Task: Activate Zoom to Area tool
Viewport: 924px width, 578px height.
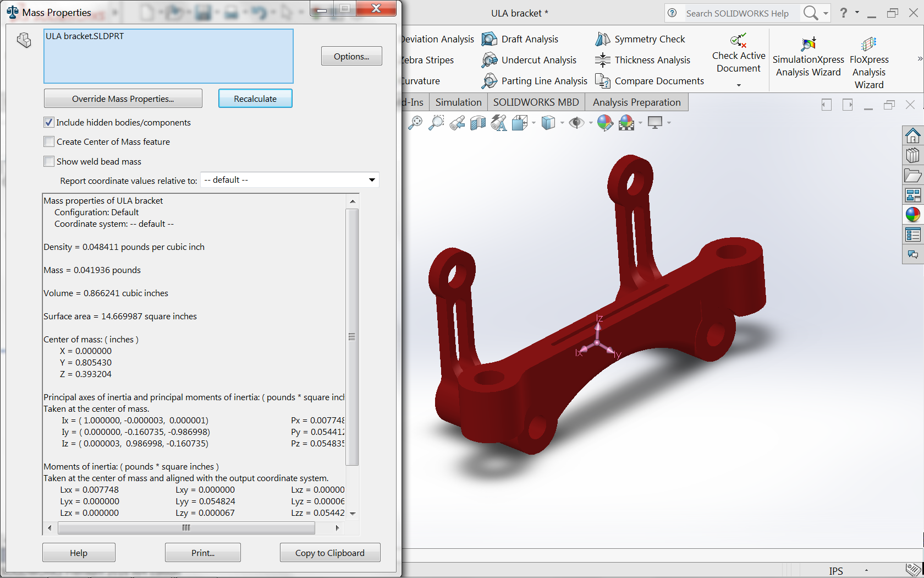Action: point(436,123)
